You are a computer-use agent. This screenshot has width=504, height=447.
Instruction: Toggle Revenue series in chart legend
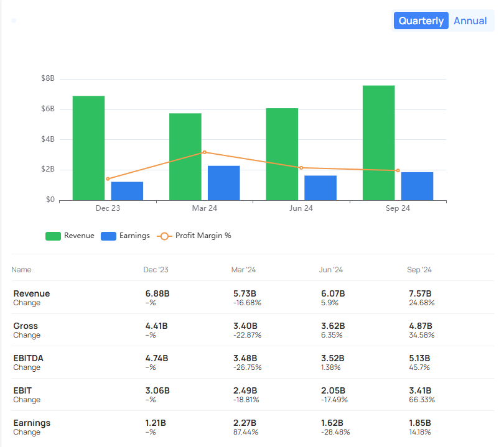[x=70, y=236]
